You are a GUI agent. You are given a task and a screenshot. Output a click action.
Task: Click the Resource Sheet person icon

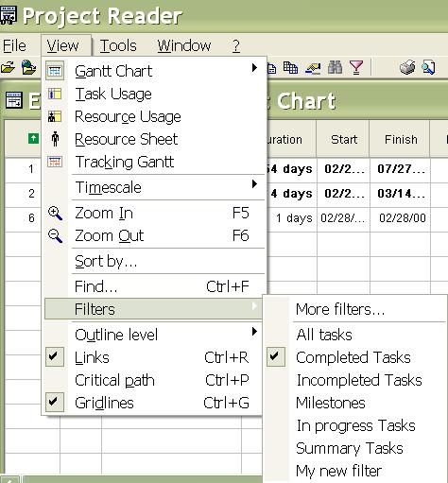[55, 139]
